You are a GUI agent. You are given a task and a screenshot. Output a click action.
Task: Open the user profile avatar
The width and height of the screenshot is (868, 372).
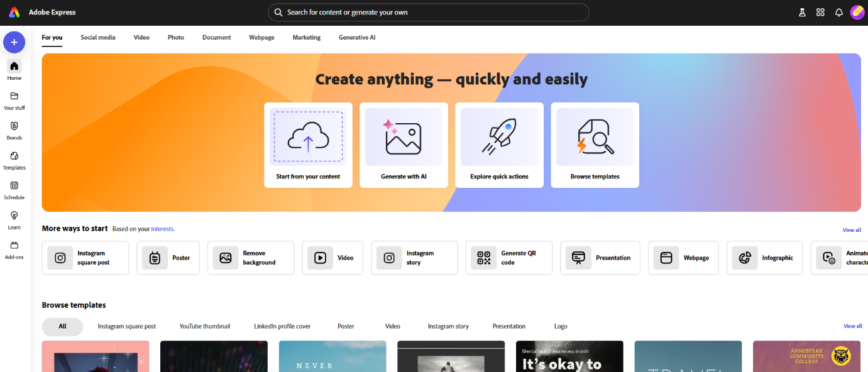tap(857, 13)
